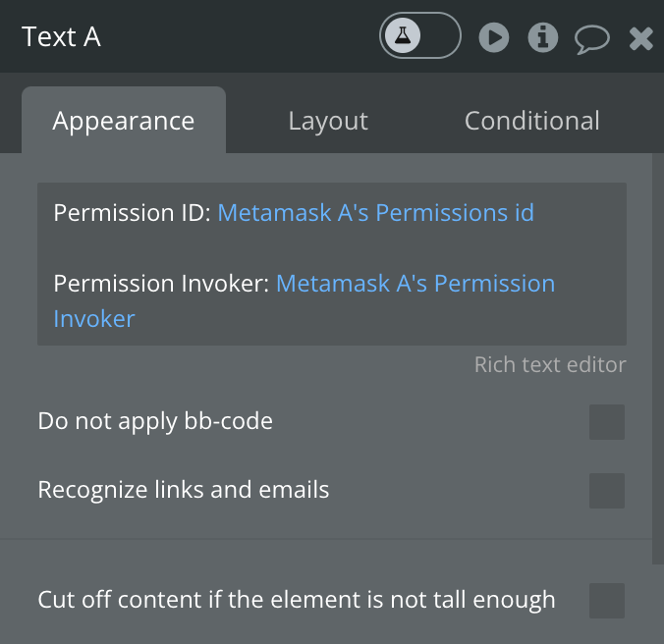Check Recognize links and emails box
The image size is (664, 644).
tap(607, 491)
